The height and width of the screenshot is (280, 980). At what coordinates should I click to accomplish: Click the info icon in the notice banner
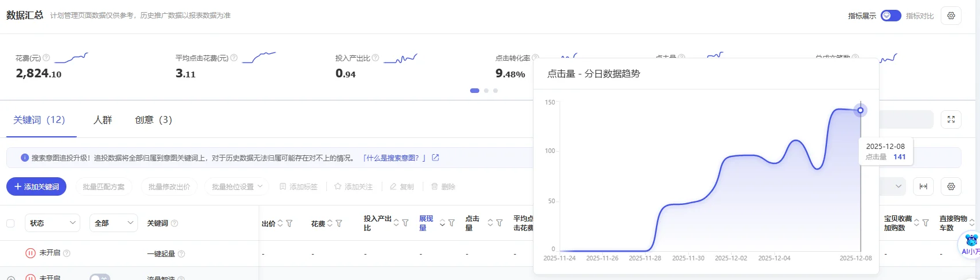pyautogui.click(x=25, y=158)
